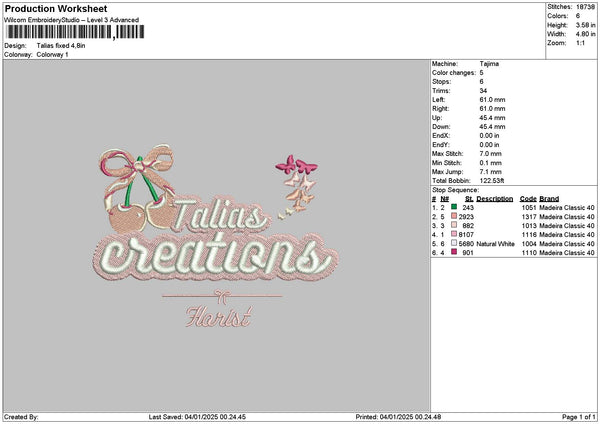Click the Brand column header
Screen dimensions: 600x424
click(x=550, y=199)
